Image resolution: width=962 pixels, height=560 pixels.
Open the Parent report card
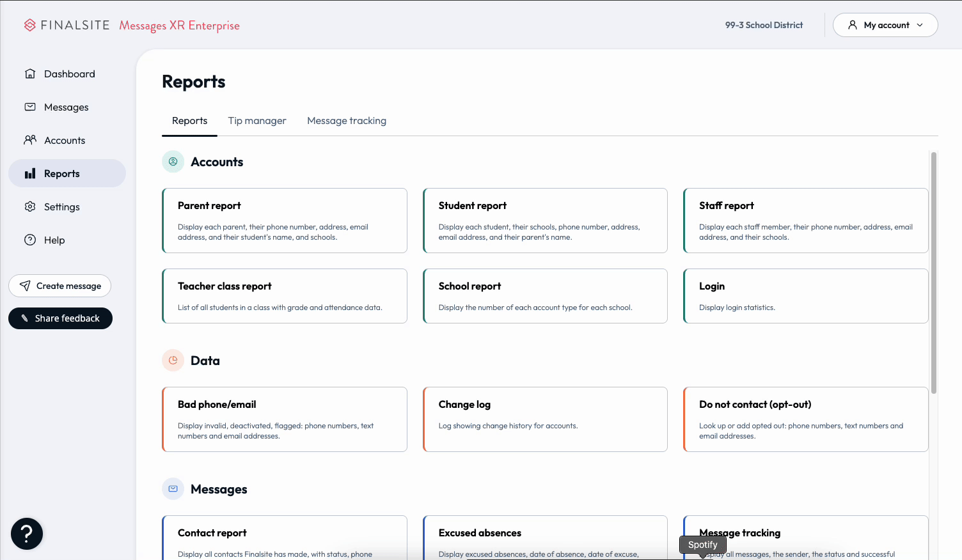click(285, 221)
